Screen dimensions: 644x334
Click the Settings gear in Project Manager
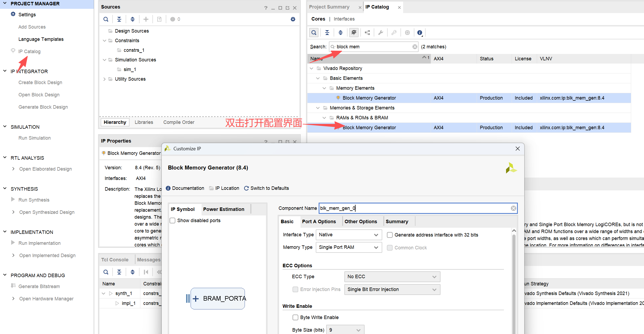pyautogui.click(x=13, y=14)
